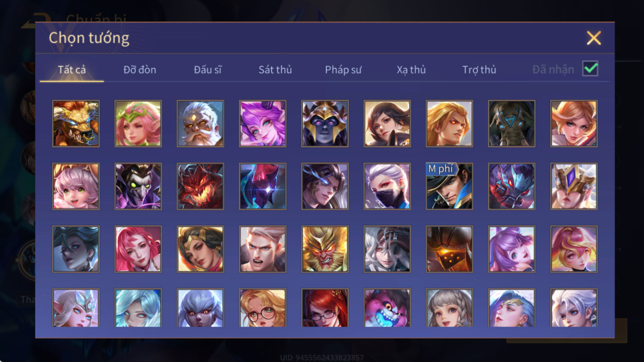The width and height of the screenshot is (644, 362).
Task: Toggle the 'Đã nhận' checkbox
Action: tap(590, 69)
